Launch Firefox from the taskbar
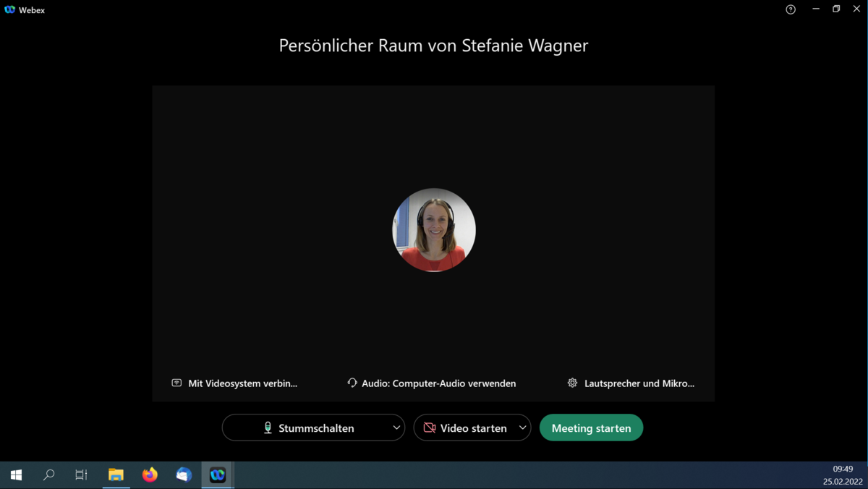Image resolution: width=868 pixels, height=489 pixels. pos(150,475)
